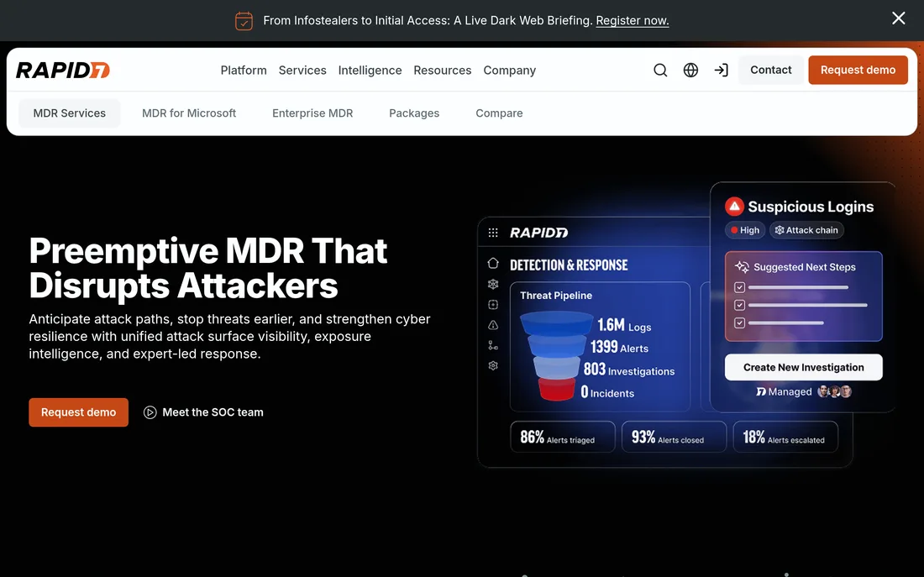The width and height of the screenshot is (924, 577).
Task: Click the 1399 Alerts value
Action: coord(619,347)
